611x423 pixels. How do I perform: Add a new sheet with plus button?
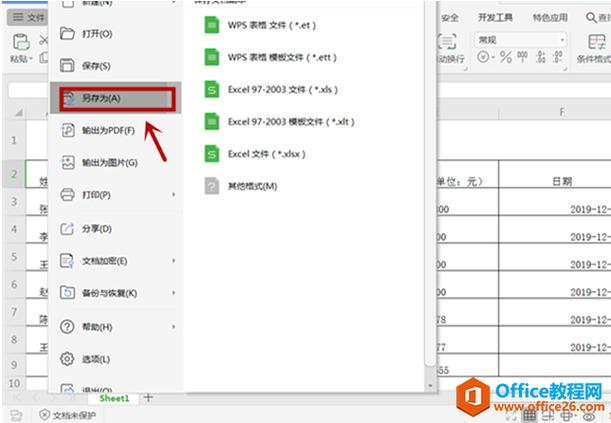(x=148, y=398)
